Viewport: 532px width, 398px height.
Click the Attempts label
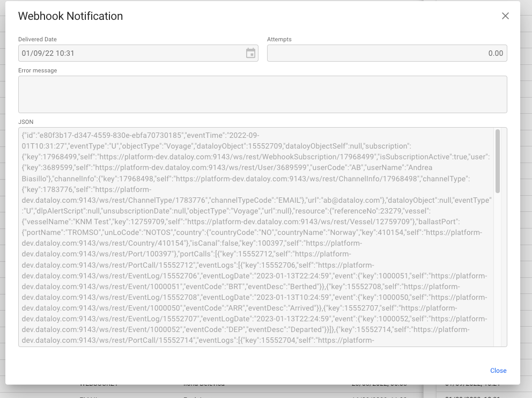pyautogui.click(x=279, y=40)
